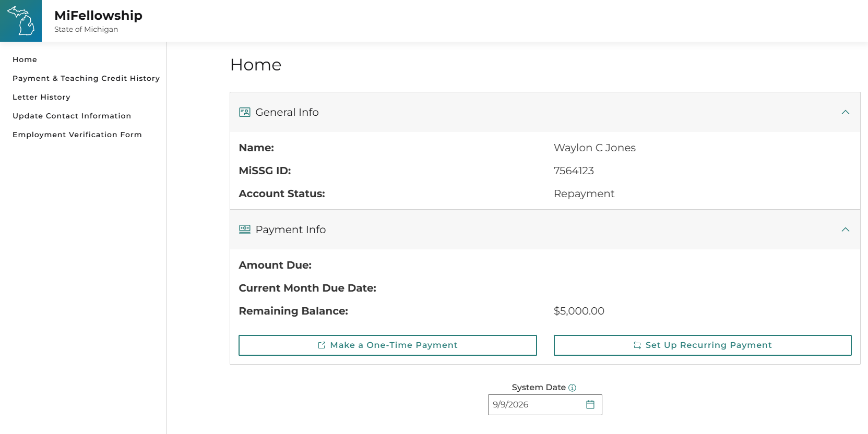Click the Home page heading

[x=256, y=65]
